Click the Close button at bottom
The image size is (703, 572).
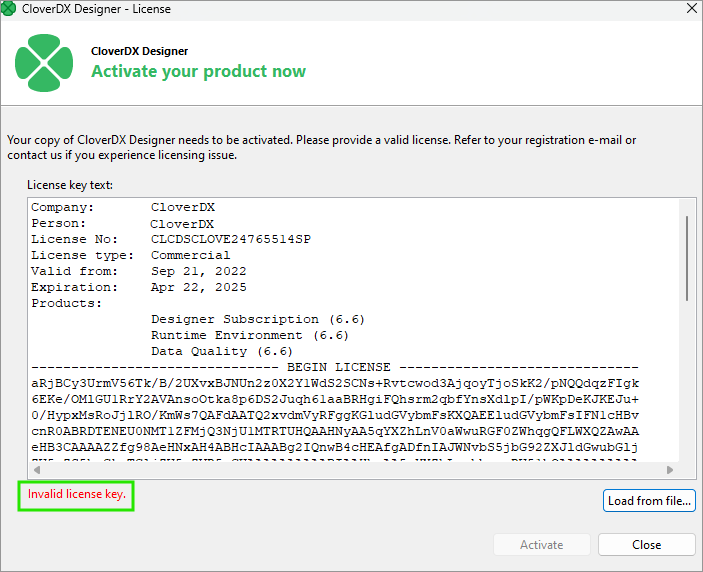(647, 545)
